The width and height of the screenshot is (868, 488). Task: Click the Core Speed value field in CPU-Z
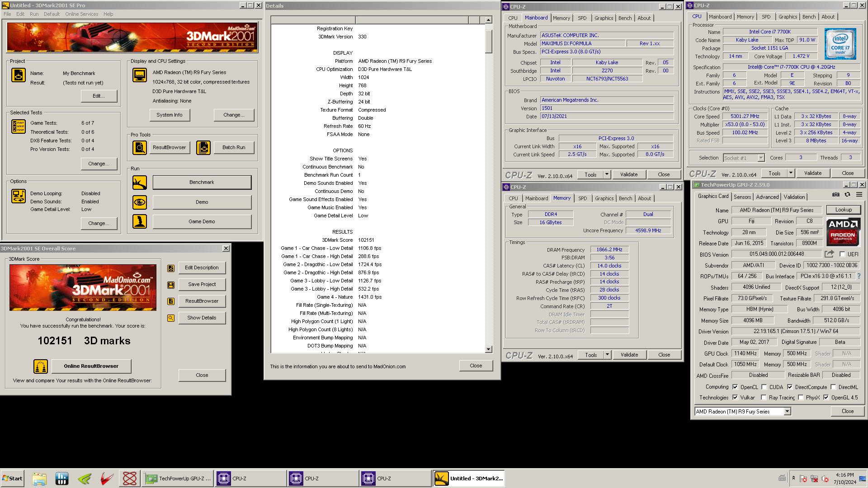click(745, 116)
